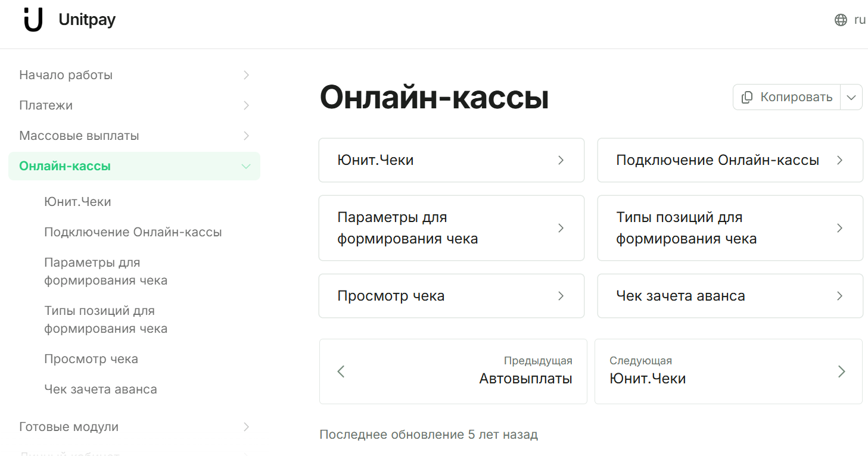Screen dimensions: 868x456
Task: Open the Копировать dropdown arrow
Action: point(852,96)
